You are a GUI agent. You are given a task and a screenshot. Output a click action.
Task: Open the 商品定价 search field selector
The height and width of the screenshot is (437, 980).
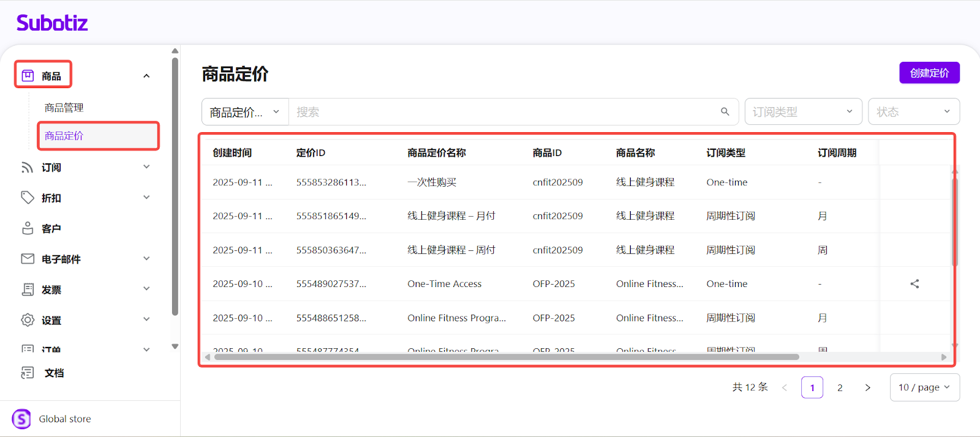pyautogui.click(x=245, y=112)
